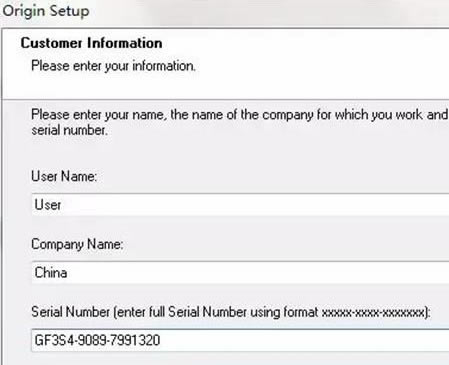This screenshot has height=365, width=449.
Task: Click the instruction paragraph about name and company
Action: click(239, 122)
